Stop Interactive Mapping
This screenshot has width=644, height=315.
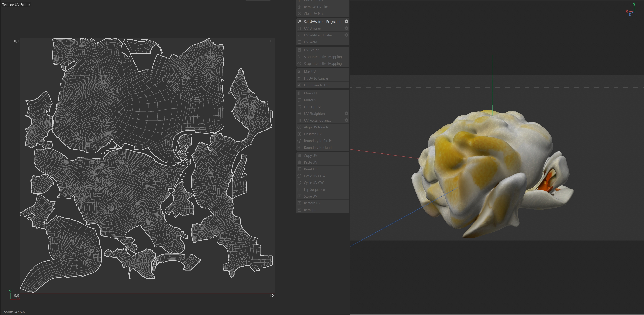coord(323,63)
